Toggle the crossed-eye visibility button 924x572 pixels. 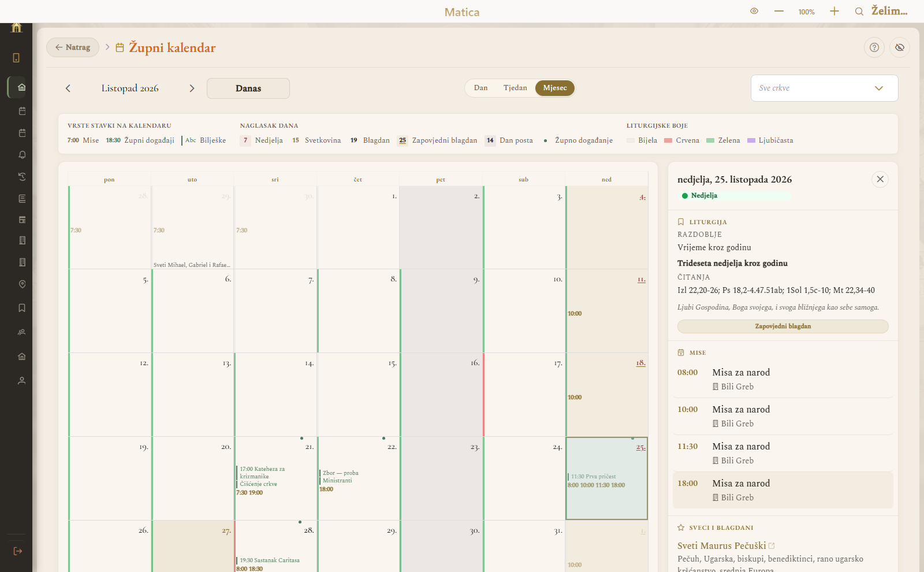tap(900, 47)
